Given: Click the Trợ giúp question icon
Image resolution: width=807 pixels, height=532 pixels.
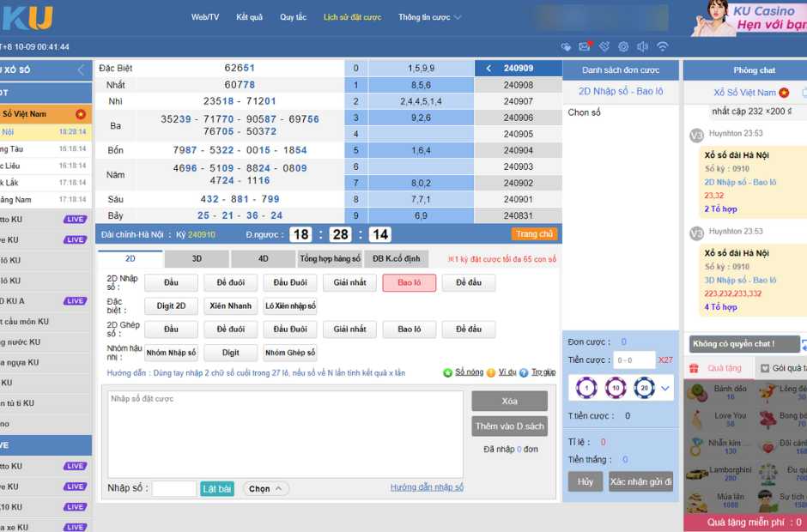Looking at the screenshot, I should click(524, 372).
